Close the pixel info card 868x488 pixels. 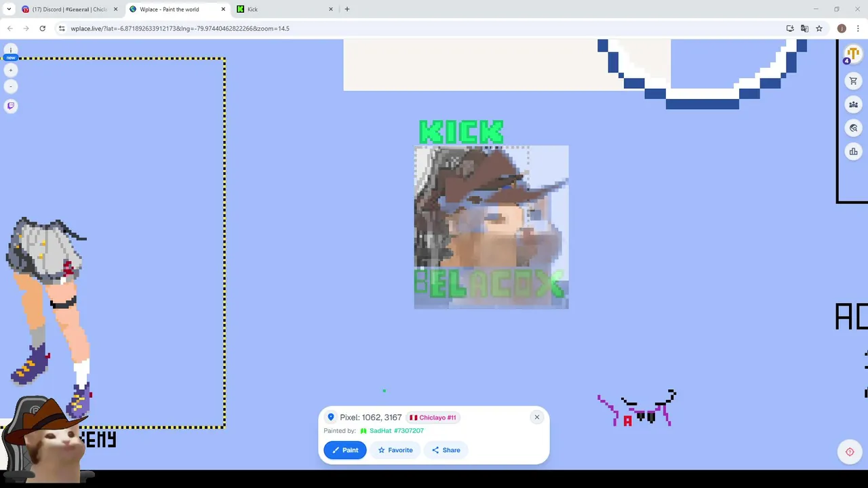coord(536,417)
